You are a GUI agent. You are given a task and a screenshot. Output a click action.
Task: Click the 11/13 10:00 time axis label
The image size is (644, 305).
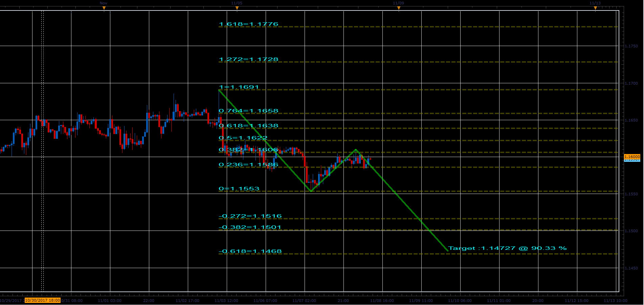(x=616, y=301)
